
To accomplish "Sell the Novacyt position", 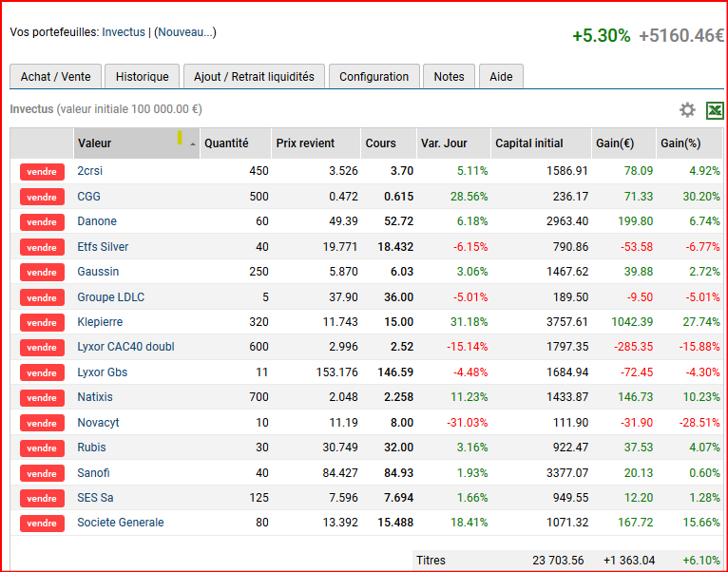I will pos(42,423).
